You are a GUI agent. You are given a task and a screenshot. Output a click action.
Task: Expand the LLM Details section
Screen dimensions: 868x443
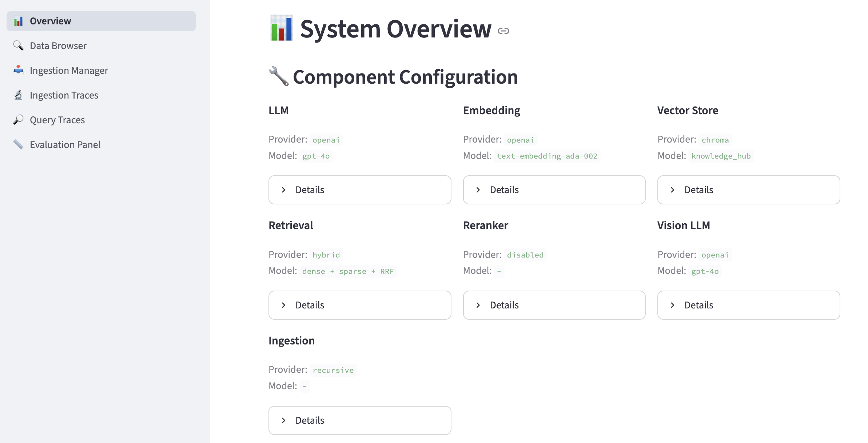coord(360,190)
